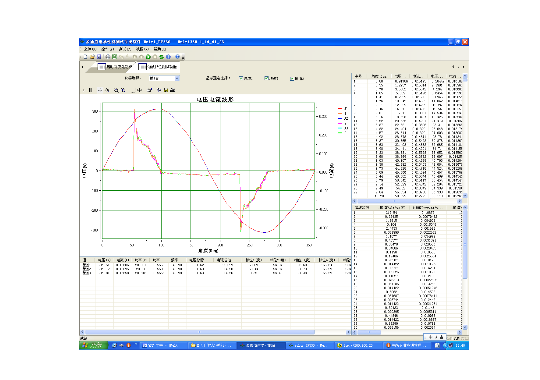Select the active second document tab
The image size is (540, 380).
[157, 66]
